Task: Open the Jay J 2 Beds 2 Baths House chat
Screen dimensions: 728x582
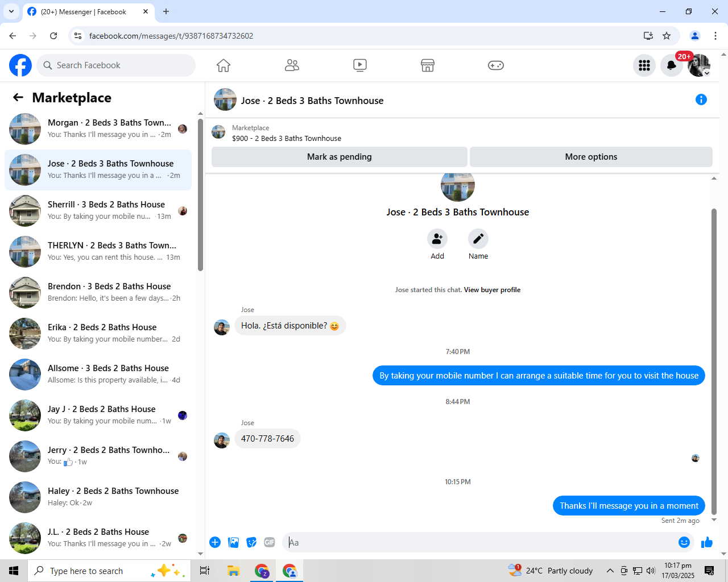Action: [98, 415]
